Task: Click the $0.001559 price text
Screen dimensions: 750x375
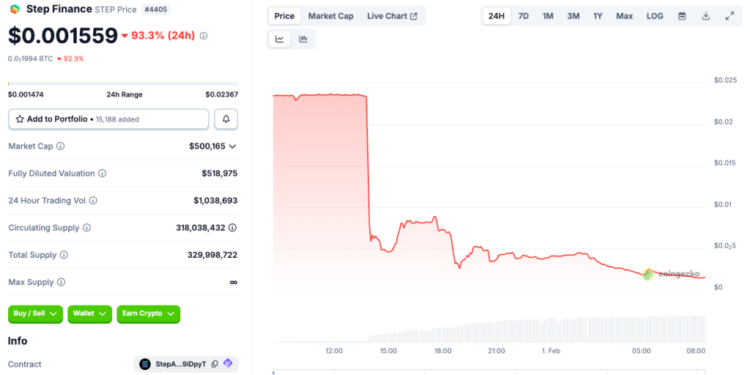Action: [63, 36]
